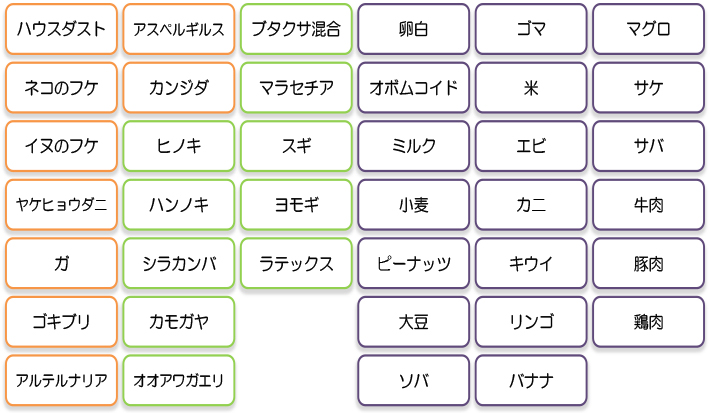
Task: Click the 小麦 item
Action: pos(413,205)
